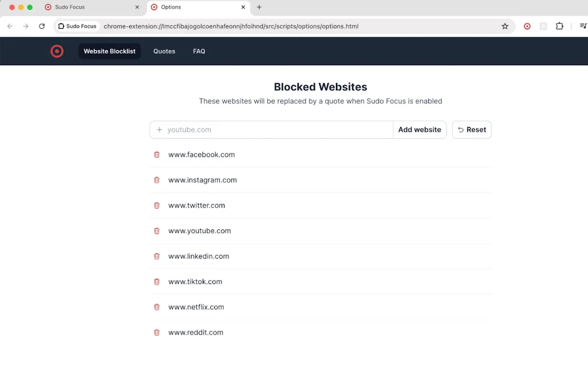Click the bookmark star in the address bar
The height and width of the screenshot is (368, 588).
[505, 26]
